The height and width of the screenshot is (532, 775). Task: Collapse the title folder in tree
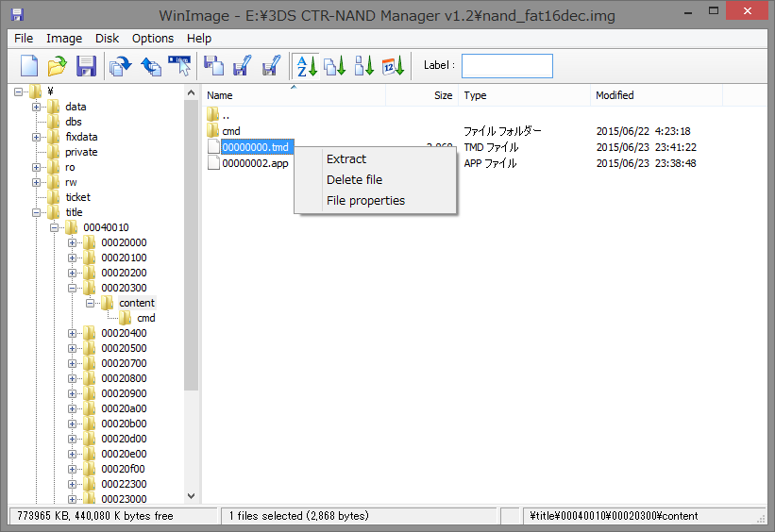[37, 212]
